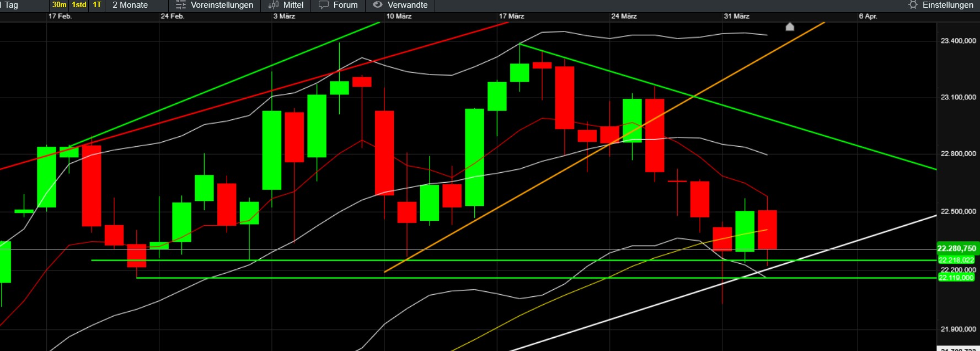The height and width of the screenshot is (351, 980).
Task: Open the 2 Monate time range selector
Action: (130, 5)
